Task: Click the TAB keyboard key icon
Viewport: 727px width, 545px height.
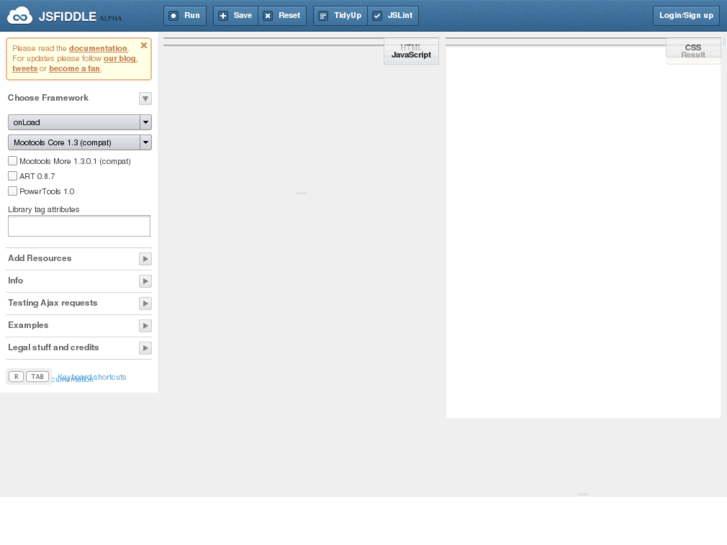Action: [38, 377]
